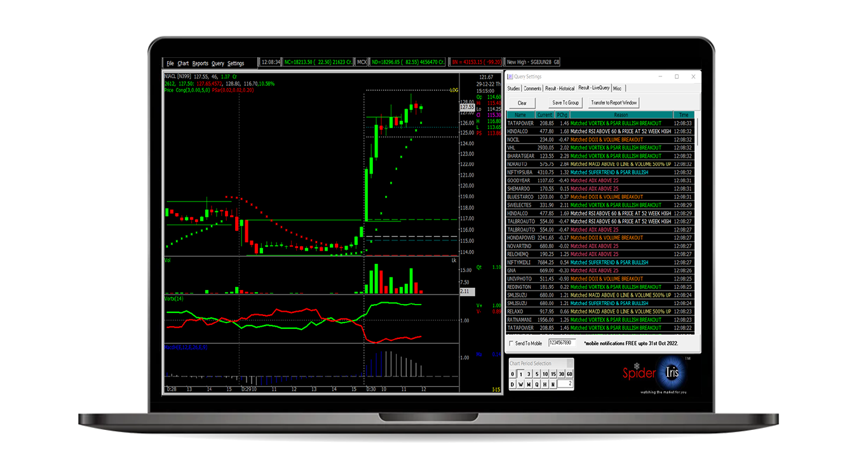Screen dimensions: 868x463
Task: Switch to the Result - Historical tab
Action: [x=560, y=88]
